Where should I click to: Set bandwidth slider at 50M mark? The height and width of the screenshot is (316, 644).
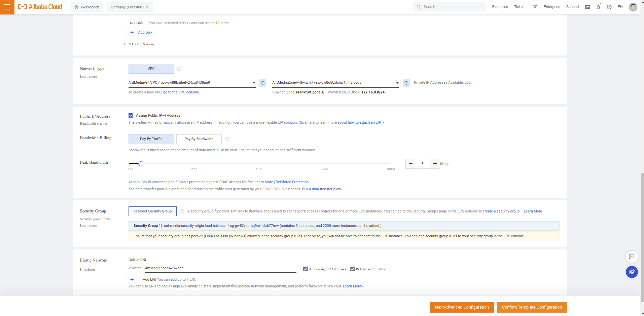[259, 164]
